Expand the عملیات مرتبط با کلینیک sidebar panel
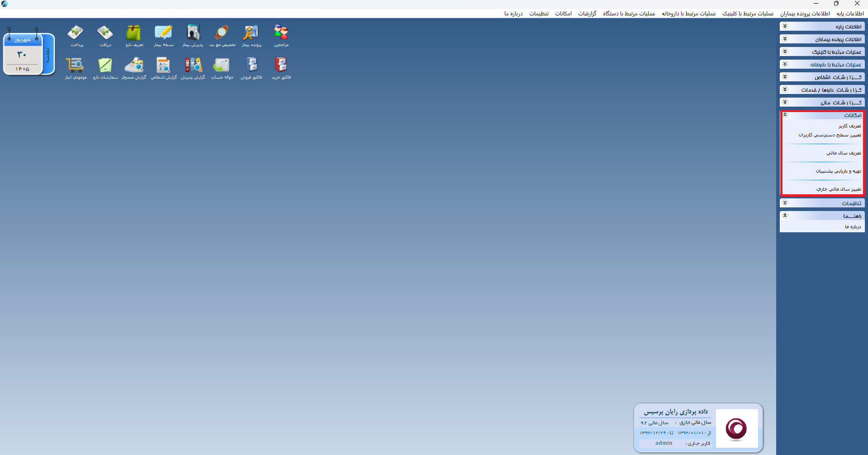868x455 pixels. [822, 52]
